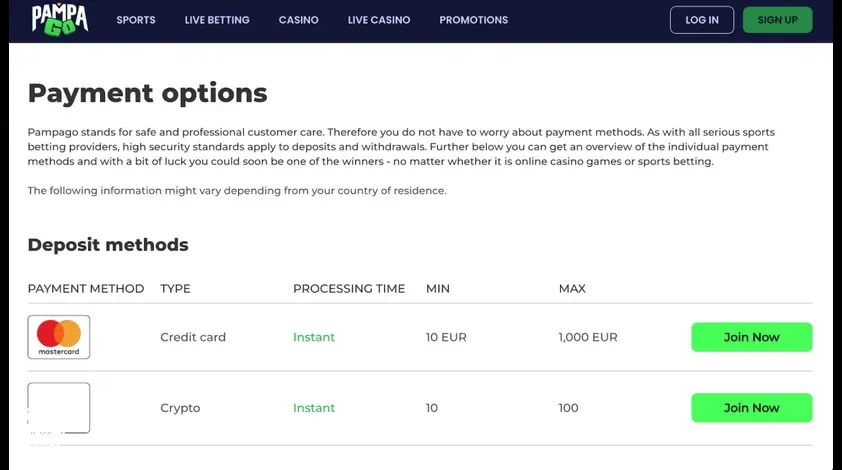The width and height of the screenshot is (842, 470).
Task: Click the green Sign Up button
Action: [x=778, y=20]
